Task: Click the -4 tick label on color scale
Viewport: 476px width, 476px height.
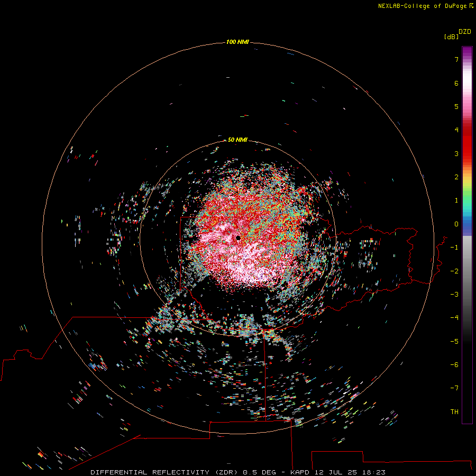Action: click(454, 317)
